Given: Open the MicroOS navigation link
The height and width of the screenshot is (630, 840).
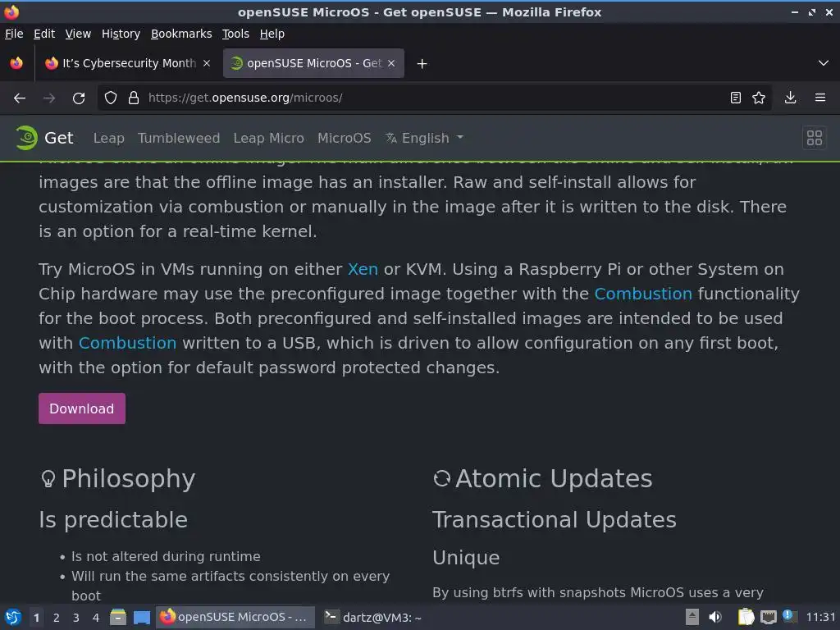Looking at the screenshot, I should tap(344, 138).
